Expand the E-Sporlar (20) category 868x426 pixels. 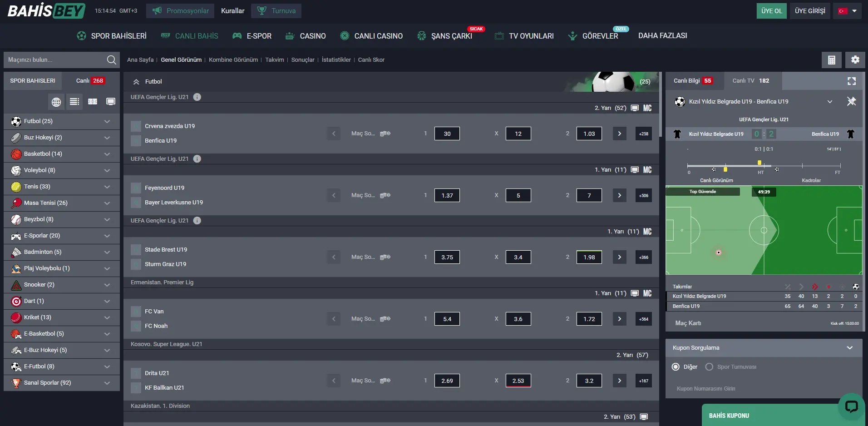pyautogui.click(x=62, y=236)
